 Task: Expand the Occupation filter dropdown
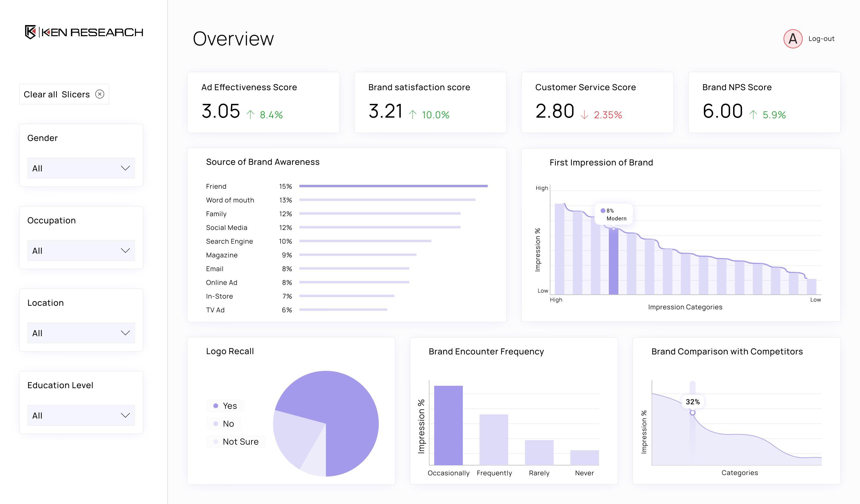click(x=81, y=250)
